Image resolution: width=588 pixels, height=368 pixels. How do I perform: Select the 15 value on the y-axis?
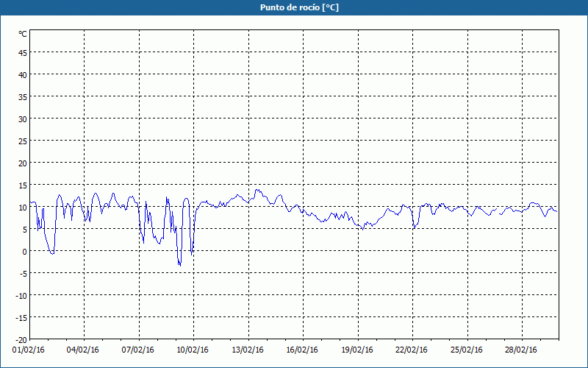(23, 185)
